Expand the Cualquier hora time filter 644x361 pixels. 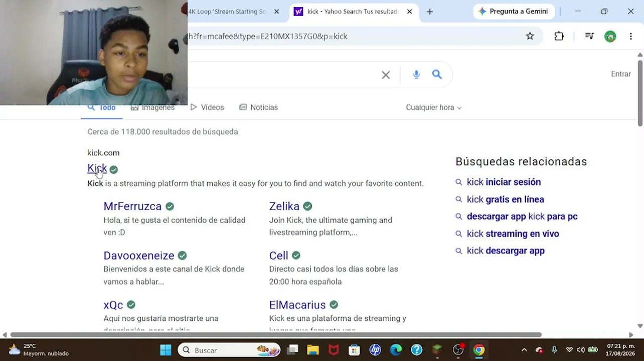coord(434,107)
